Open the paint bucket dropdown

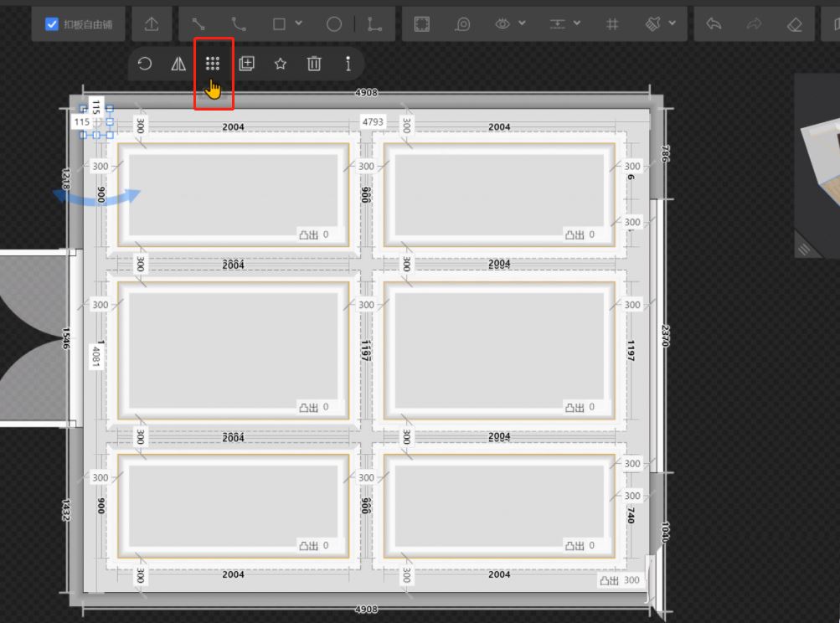661,24
